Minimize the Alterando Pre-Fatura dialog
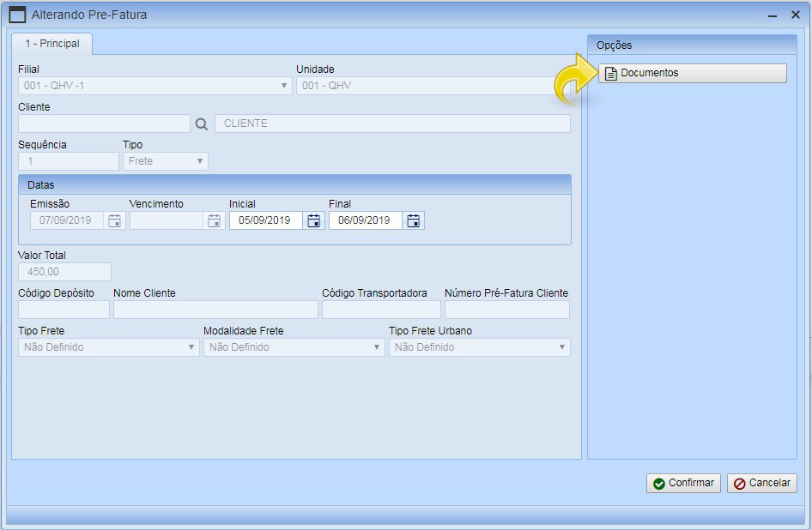The height and width of the screenshot is (530, 812). coord(773,15)
